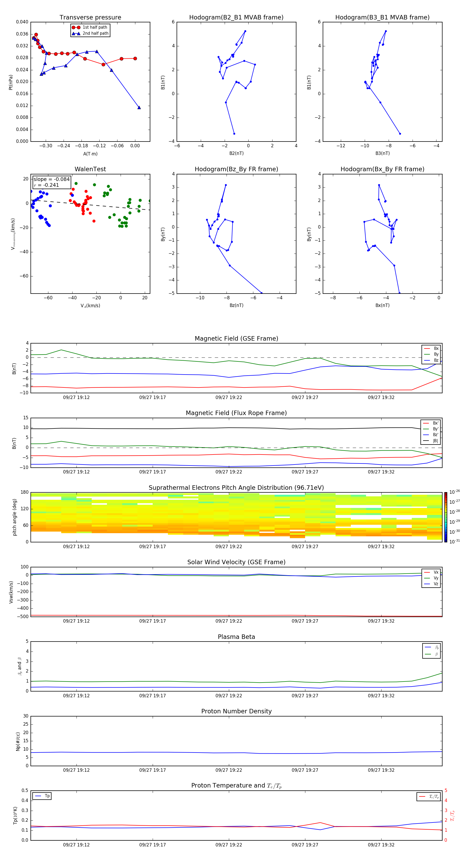This screenshot has width=473, height=868.
Task: Click the "WalenTest" plot title
Action: [90, 169]
